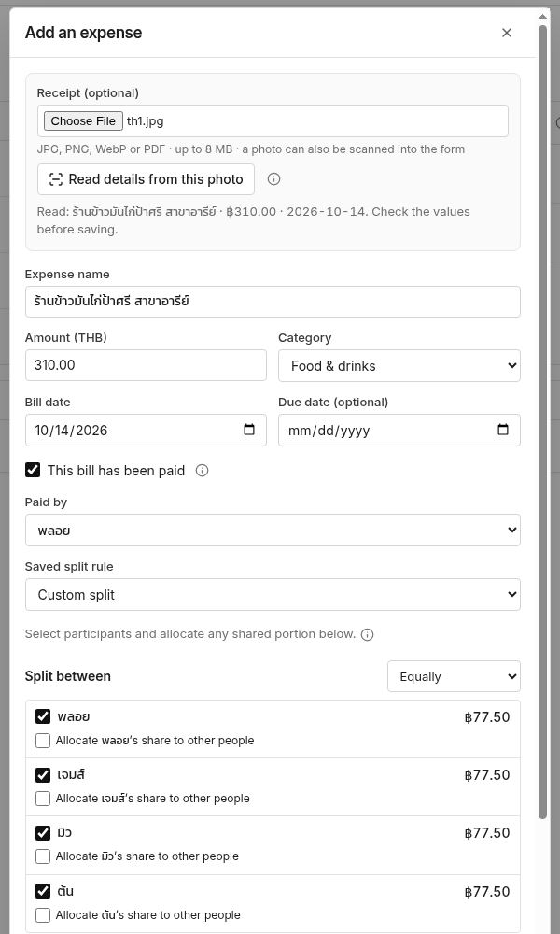The width and height of the screenshot is (560, 934).
Task: Click the ฿77.50 amount for เจมส์
Action: [487, 775]
